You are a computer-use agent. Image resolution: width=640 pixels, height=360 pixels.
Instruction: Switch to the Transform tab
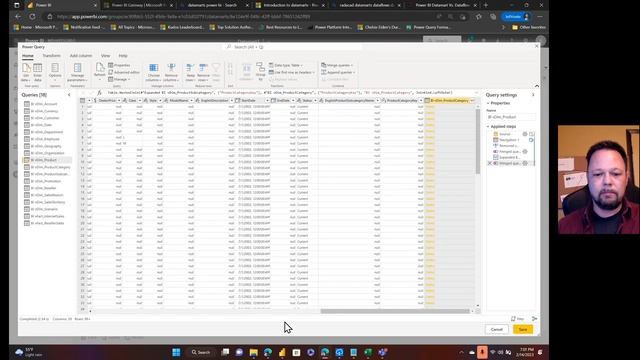[x=51, y=56]
